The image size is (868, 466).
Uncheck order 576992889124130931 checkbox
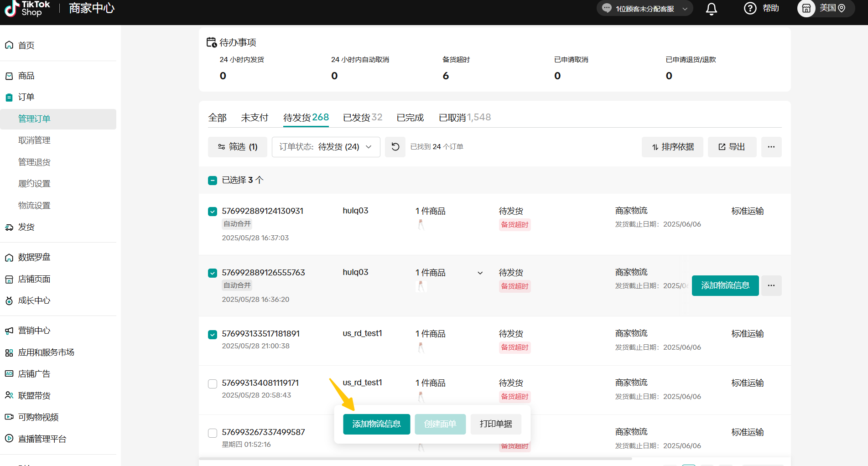(213, 212)
